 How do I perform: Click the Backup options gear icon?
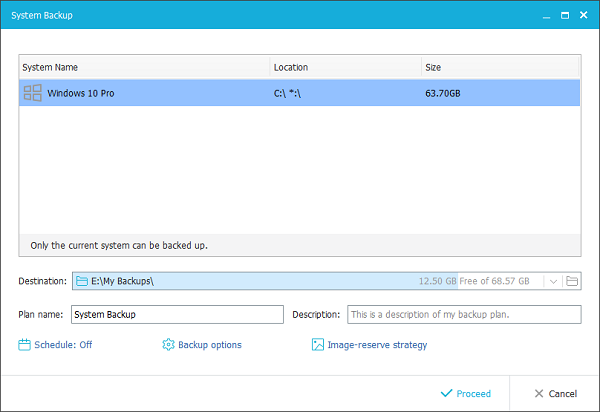168,345
